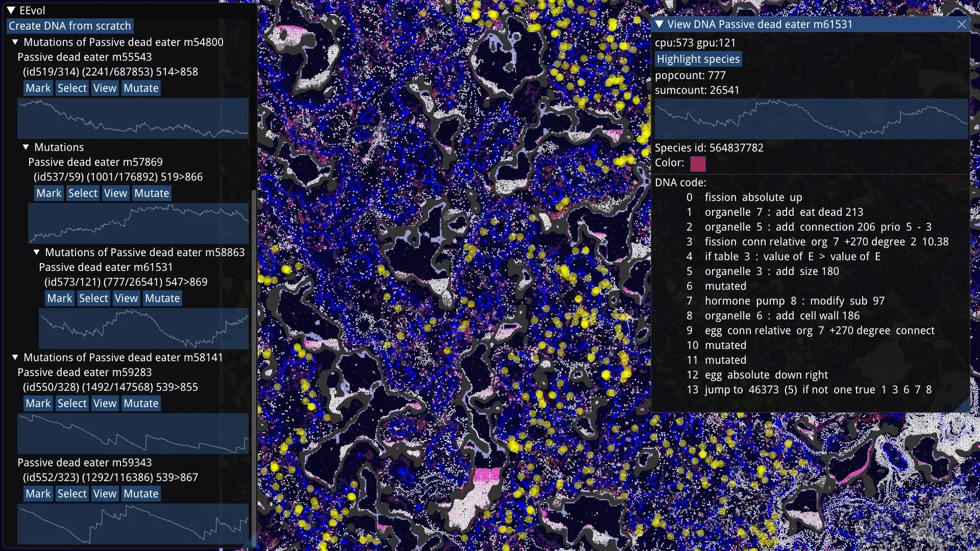
Task: Collapse the View DNA window arrow
Action: tap(659, 24)
